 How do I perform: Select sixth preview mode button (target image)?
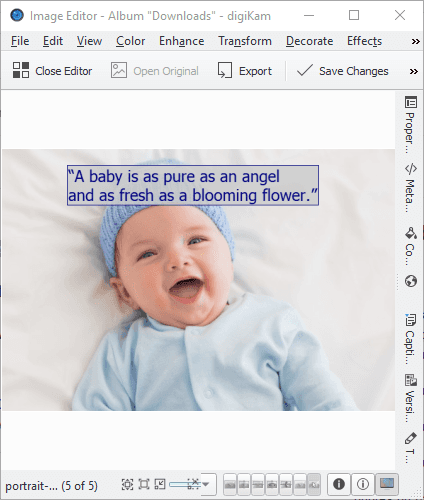[x=300, y=484]
